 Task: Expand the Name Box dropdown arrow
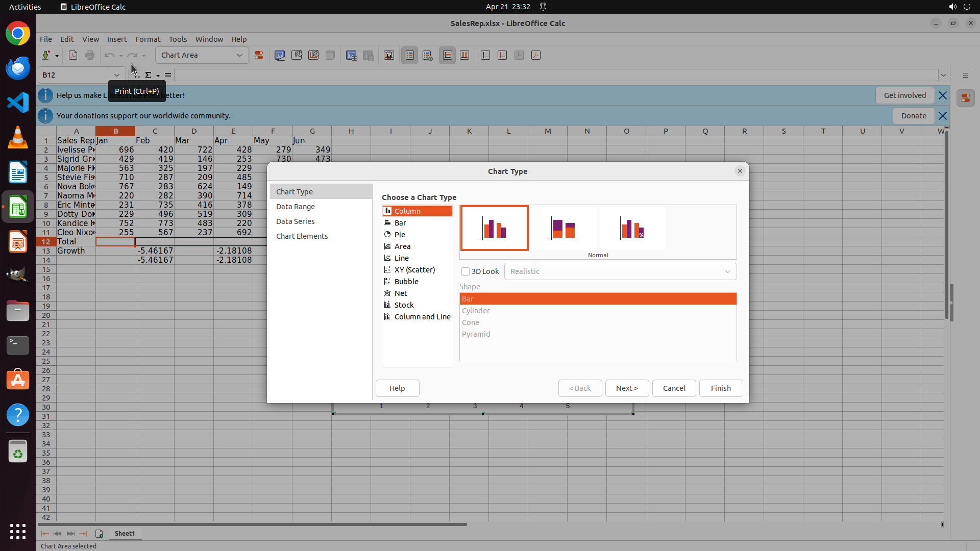tap(117, 75)
